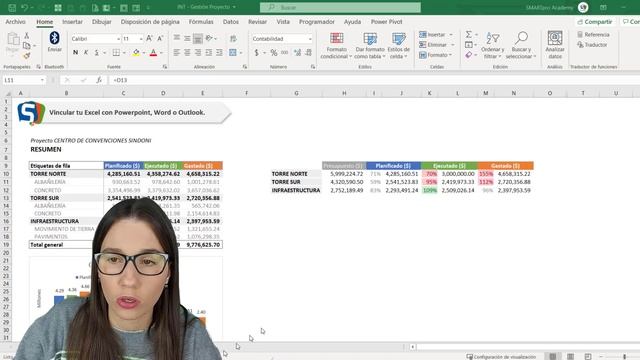Align cell text to middle

[x=187, y=38]
